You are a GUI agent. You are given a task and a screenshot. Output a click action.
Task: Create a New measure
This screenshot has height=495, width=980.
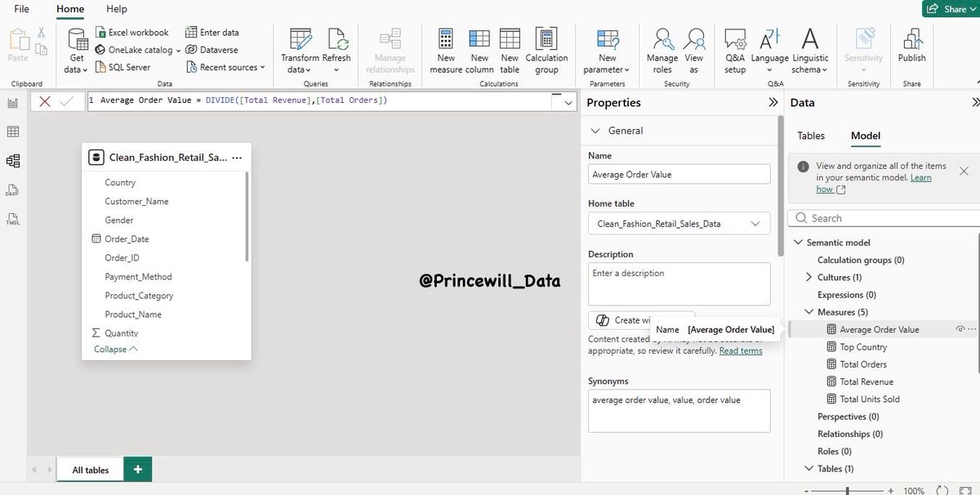tap(446, 51)
